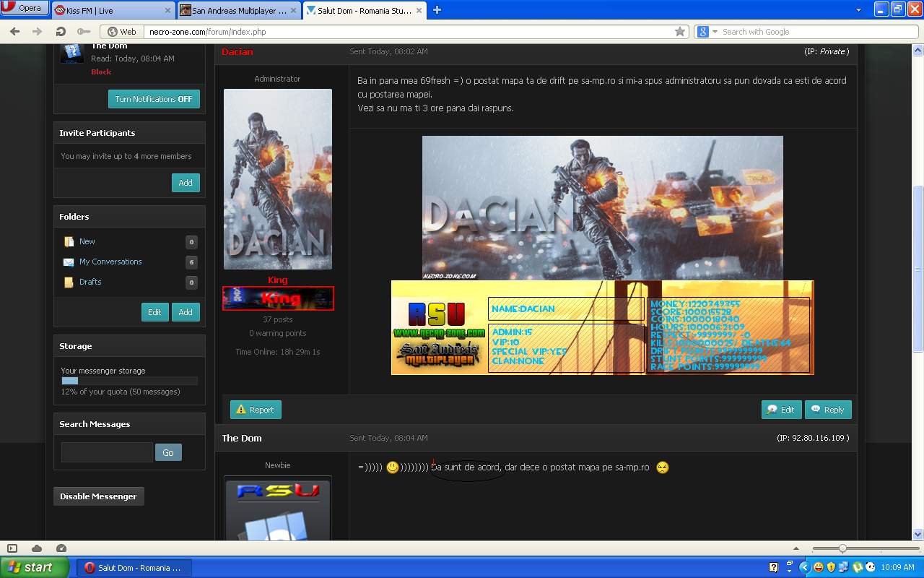Click The Dom's RSU avatar image
This screenshot has width=924, height=578.
278,509
